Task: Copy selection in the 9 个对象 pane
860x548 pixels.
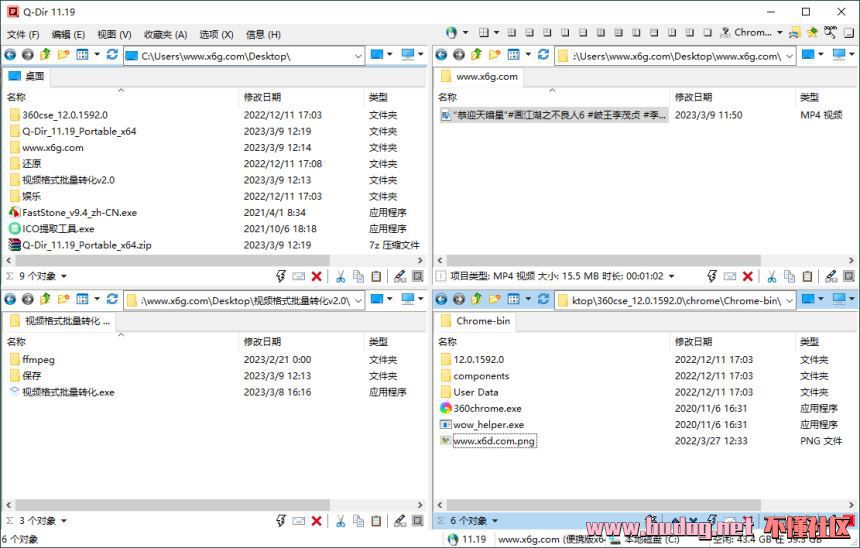Action: [x=358, y=276]
